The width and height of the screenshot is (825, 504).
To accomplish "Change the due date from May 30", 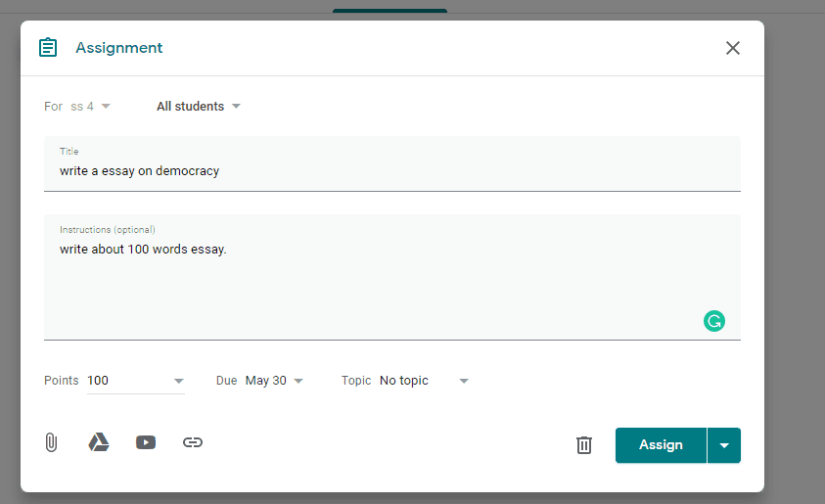I will (274, 381).
